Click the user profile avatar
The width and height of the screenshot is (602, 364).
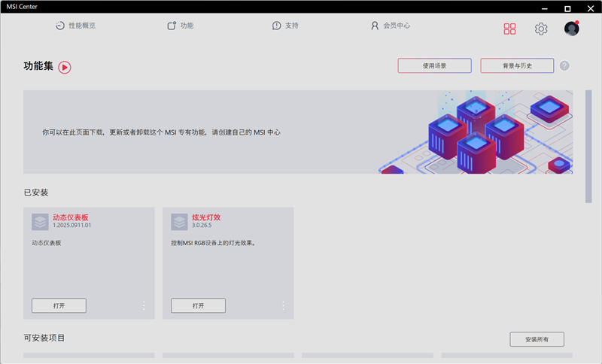(x=572, y=29)
